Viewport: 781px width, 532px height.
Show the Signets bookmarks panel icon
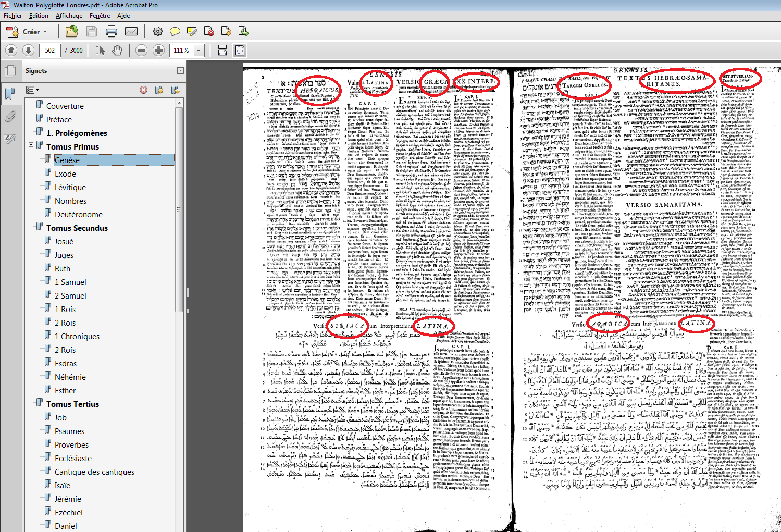9,93
